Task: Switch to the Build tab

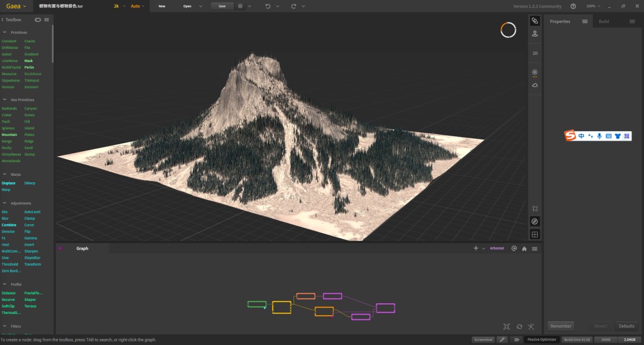Action: [x=603, y=21]
